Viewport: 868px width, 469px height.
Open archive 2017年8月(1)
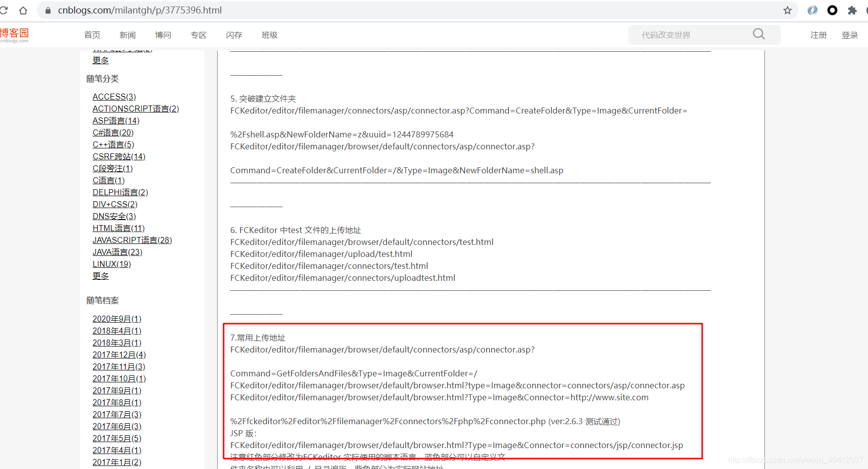point(117,402)
